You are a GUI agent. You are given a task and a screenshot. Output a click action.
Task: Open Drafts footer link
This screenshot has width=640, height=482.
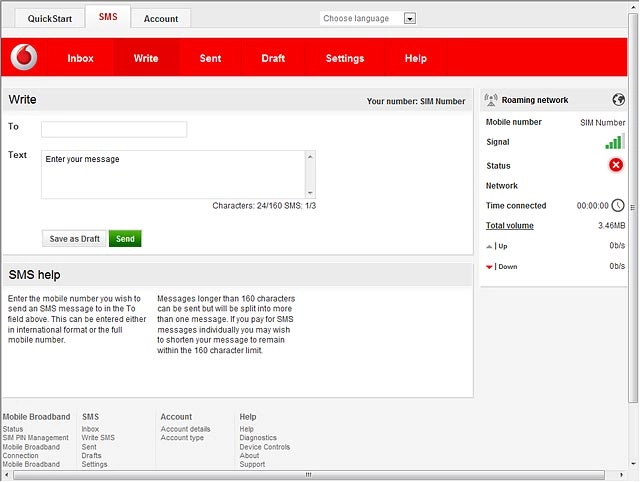pyautogui.click(x=91, y=455)
